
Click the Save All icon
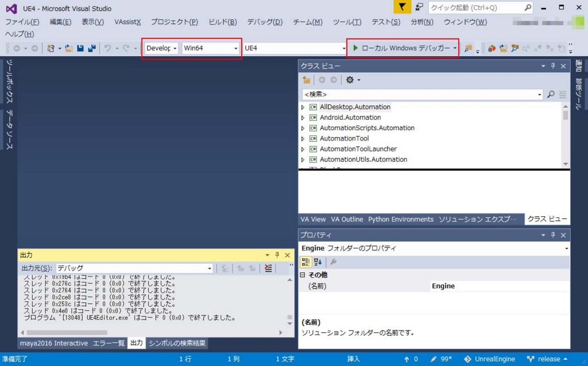tap(92, 48)
